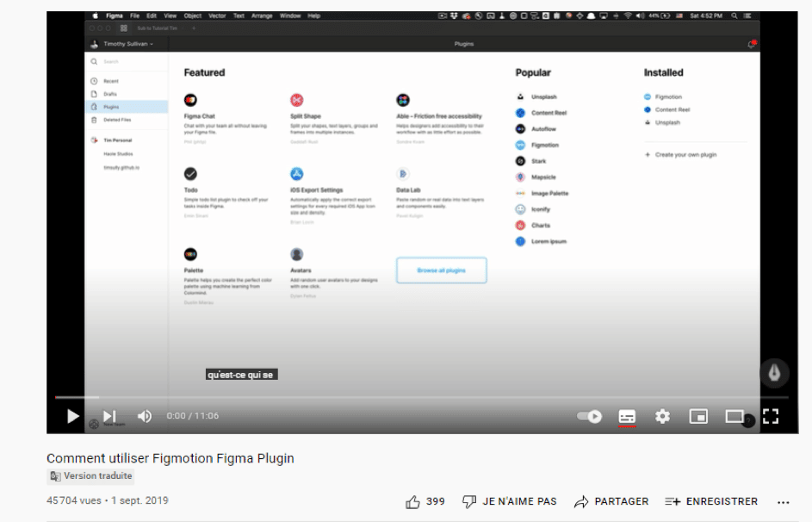Seek on the video progress bar
Screen dimensions: 812x522
(422, 397)
